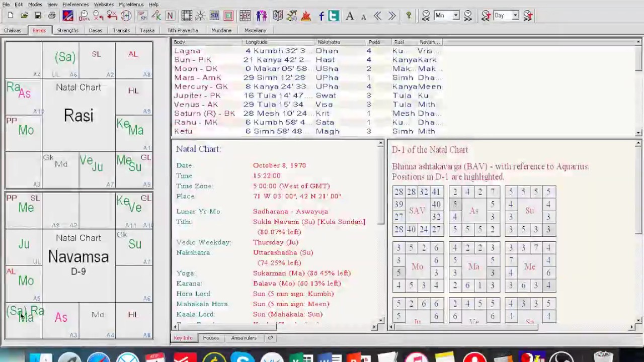
Task: Print the chart using printer icon
Action: [52, 16]
